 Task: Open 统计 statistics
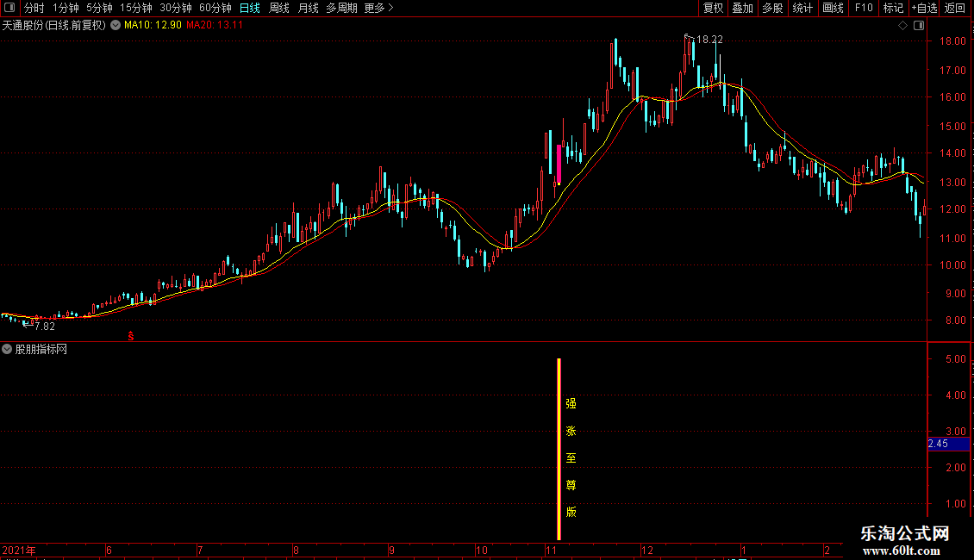(x=802, y=8)
